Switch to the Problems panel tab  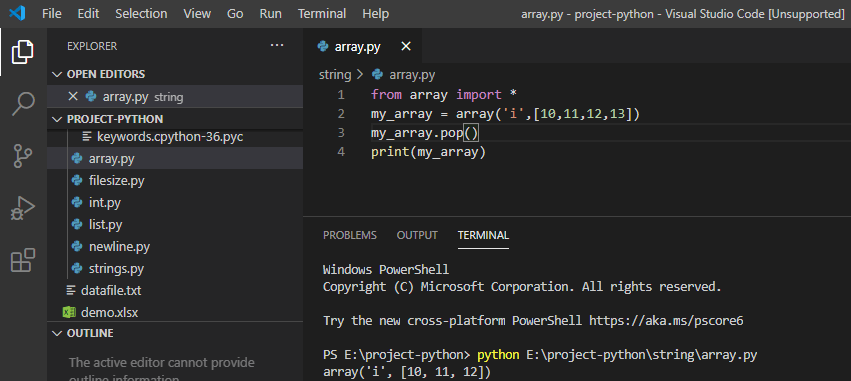[x=350, y=236]
